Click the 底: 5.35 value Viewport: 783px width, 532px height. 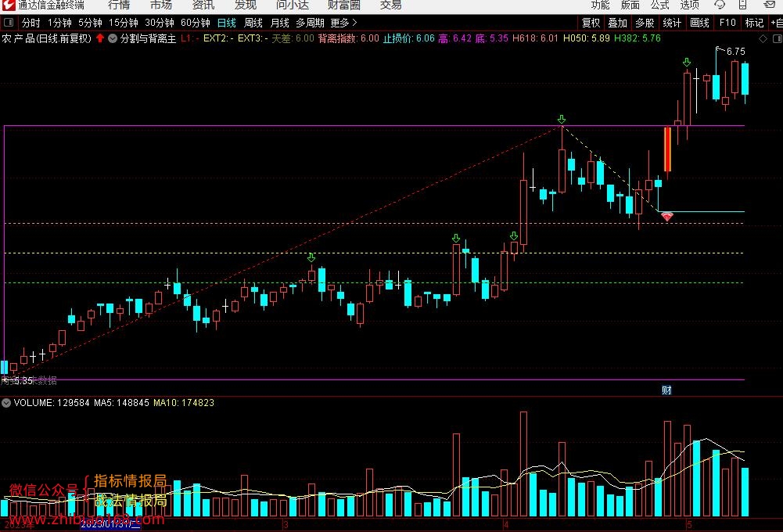[x=492, y=38]
